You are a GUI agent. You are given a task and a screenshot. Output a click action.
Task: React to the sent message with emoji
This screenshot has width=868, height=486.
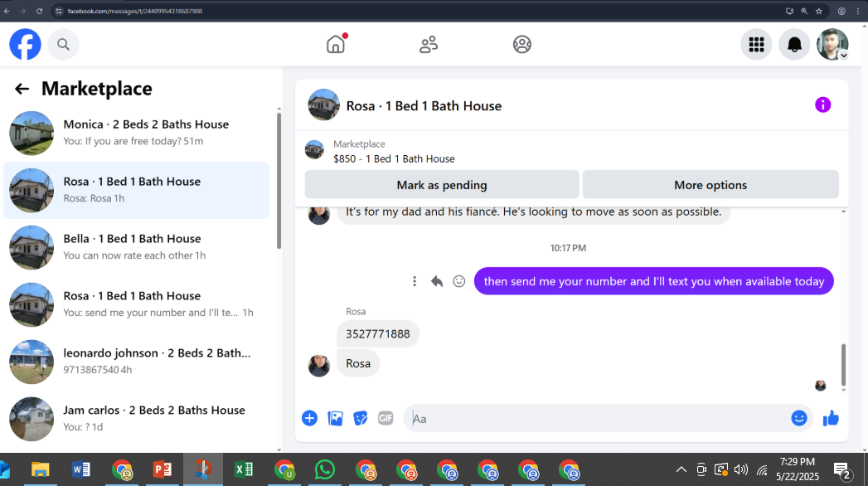click(459, 281)
